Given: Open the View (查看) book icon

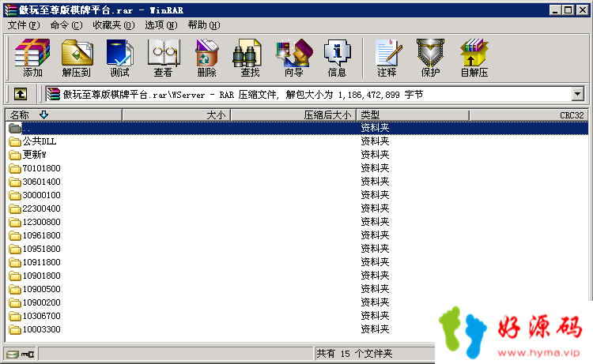Looking at the screenshot, I should pos(164,58).
